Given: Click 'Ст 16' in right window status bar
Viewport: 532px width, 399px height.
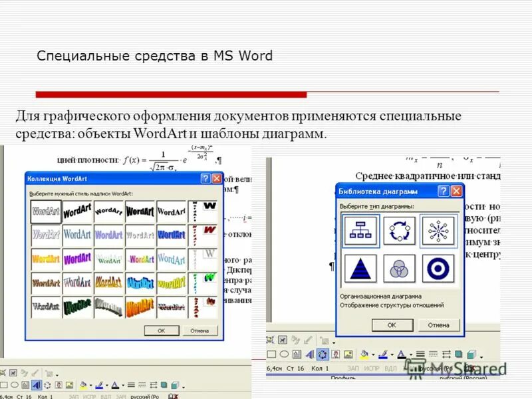Looking at the screenshot, I should 295,368.
